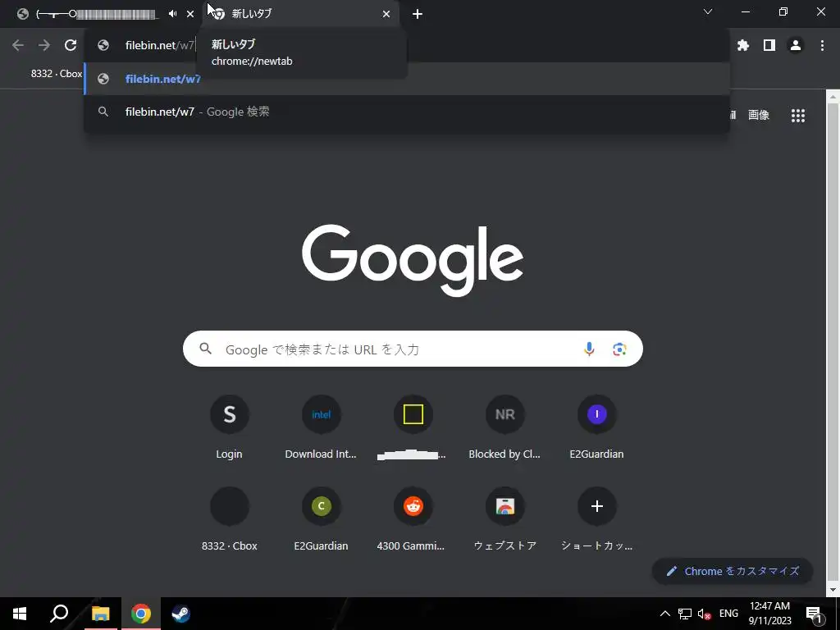
Task: Focus the Google search box
Action: [413, 349]
